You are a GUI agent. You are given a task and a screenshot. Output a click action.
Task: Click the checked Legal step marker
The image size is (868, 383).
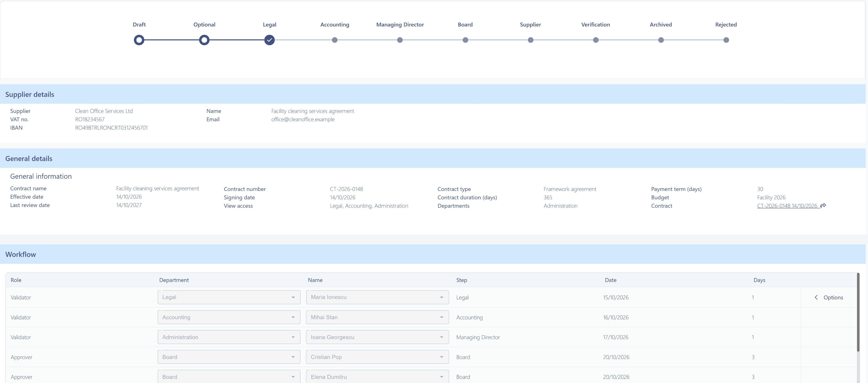pyautogui.click(x=269, y=40)
